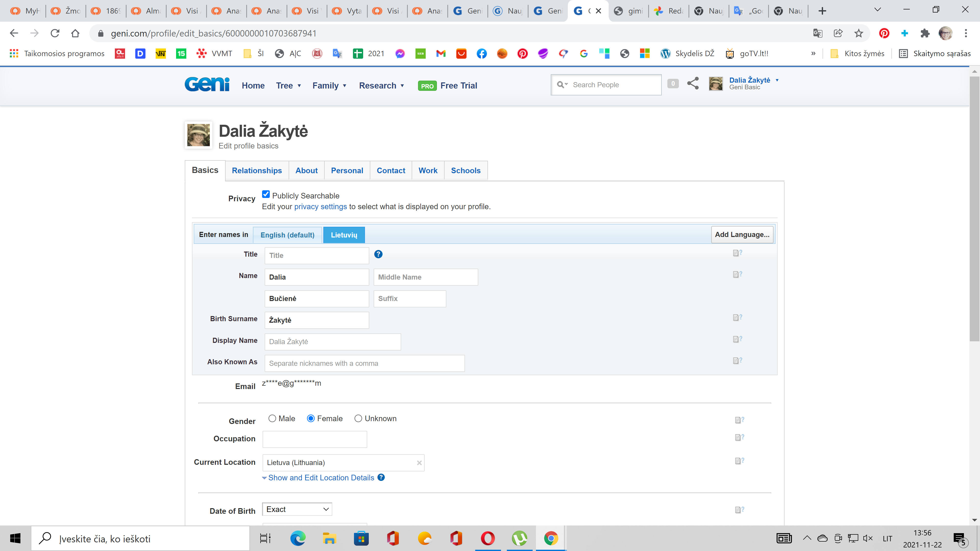The height and width of the screenshot is (551, 980).
Task: Open the privacy settings link
Action: (320, 206)
